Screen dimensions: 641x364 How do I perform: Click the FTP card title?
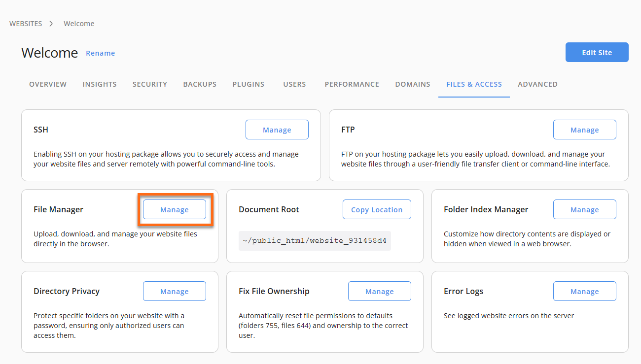click(x=348, y=130)
